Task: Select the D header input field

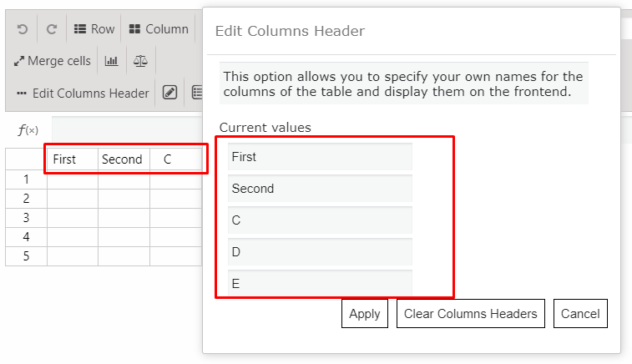Action: [x=320, y=252]
